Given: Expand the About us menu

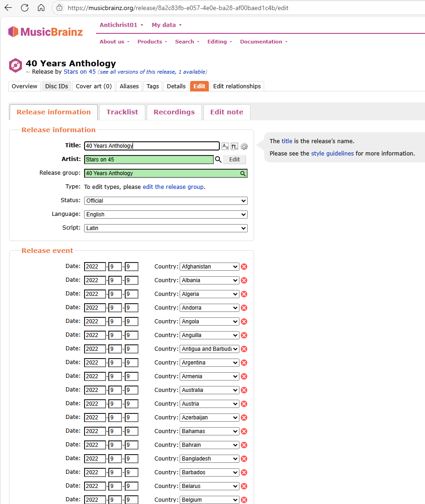Looking at the screenshot, I should point(114,42).
